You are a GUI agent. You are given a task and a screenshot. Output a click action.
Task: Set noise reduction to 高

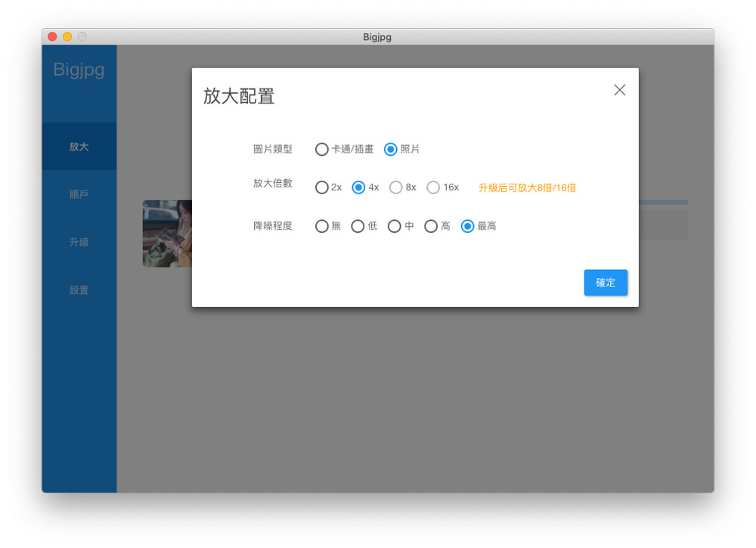point(431,226)
